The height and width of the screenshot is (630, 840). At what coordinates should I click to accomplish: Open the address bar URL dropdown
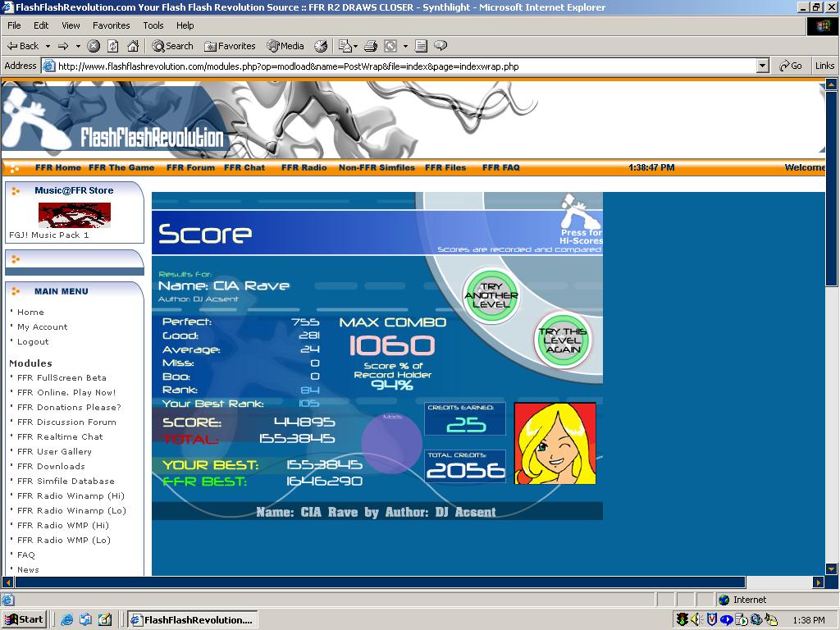click(x=763, y=66)
